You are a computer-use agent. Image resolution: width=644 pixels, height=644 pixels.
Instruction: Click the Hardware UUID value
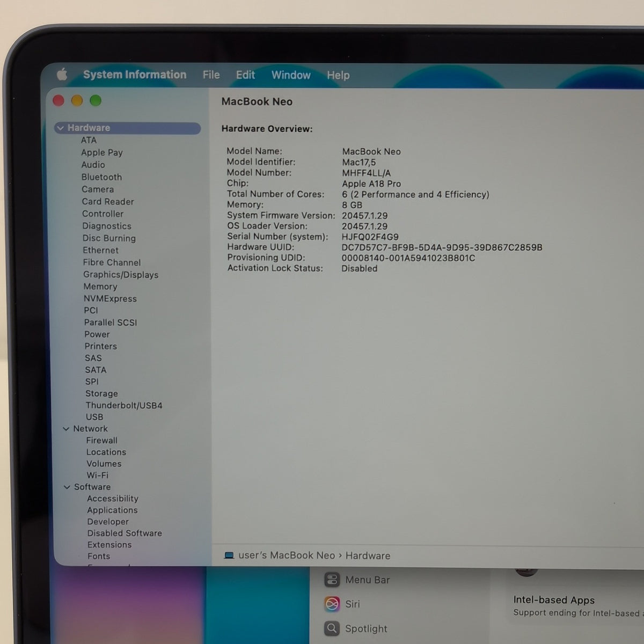[x=442, y=247]
